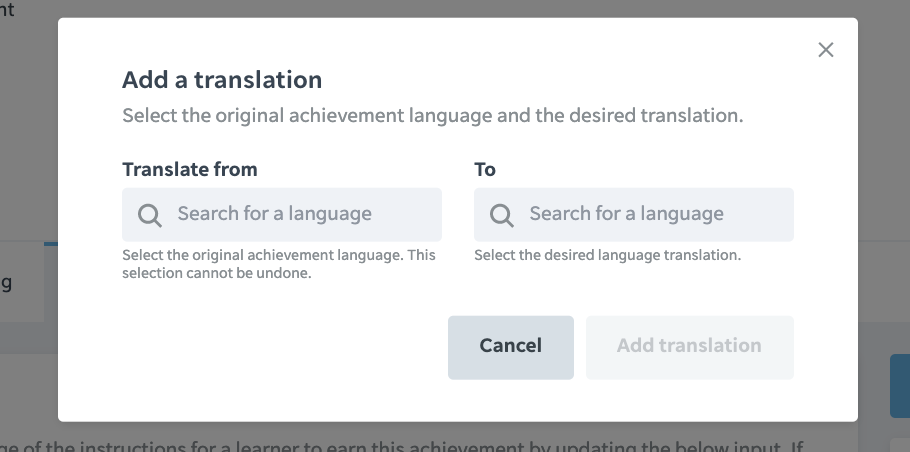Click the dialog subtitle about desired translation
Viewport: 910px width, 452px height.
click(x=432, y=115)
